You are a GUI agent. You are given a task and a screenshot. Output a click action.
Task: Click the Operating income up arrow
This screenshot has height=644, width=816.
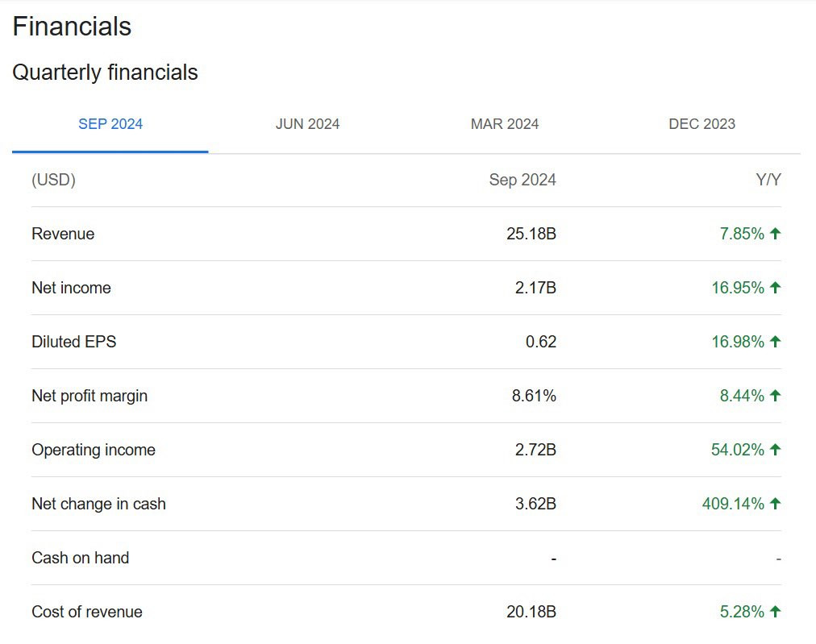775,450
